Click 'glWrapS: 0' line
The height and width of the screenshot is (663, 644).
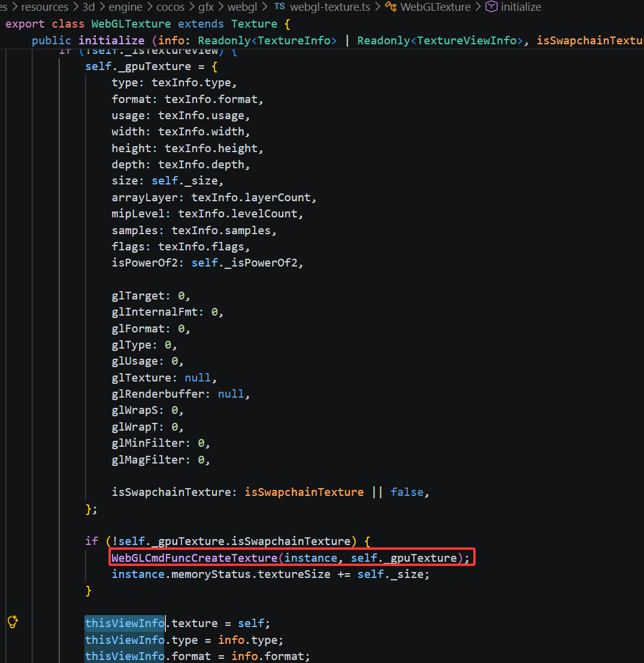(x=147, y=410)
